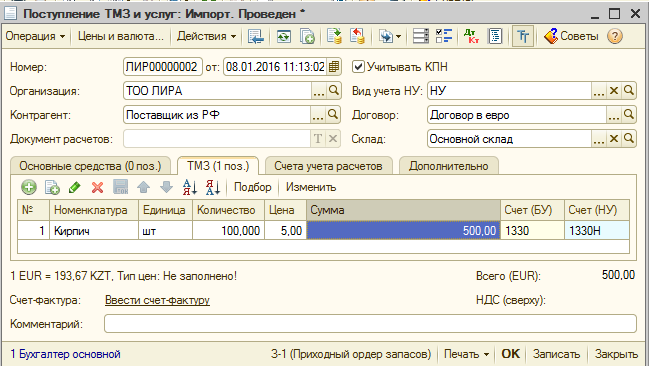649x366 pixels.
Task: Open the Дт/Кт postings result icon
Action: 471,36
